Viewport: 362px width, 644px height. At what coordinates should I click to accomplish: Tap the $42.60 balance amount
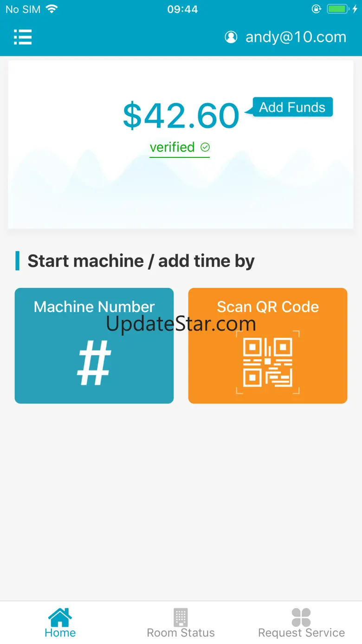(x=181, y=115)
